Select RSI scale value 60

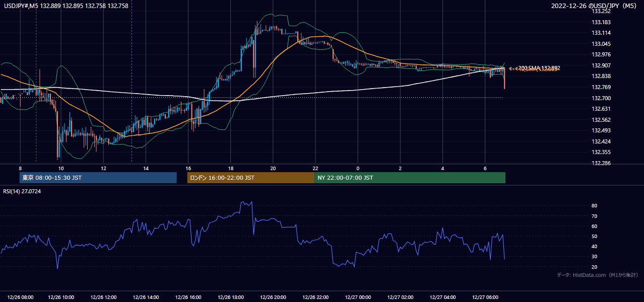pyautogui.click(x=594, y=226)
